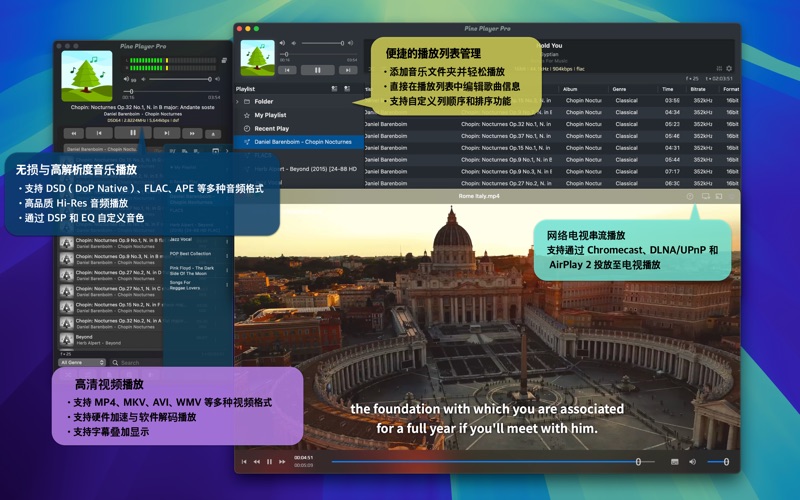Image resolution: width=800 pixels, height=500 pixels.
Task: Click next track button in main window
Action: 348,70
